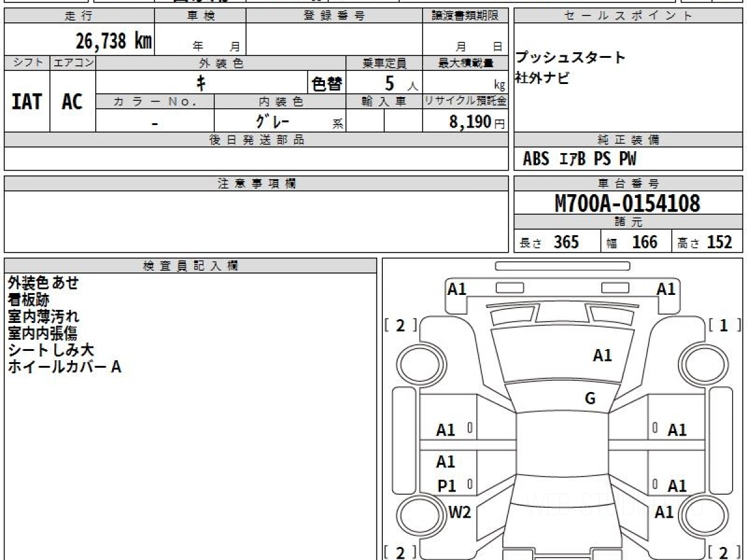
Task: Click the 車台番号 header
Action: (x=629, y=184)
